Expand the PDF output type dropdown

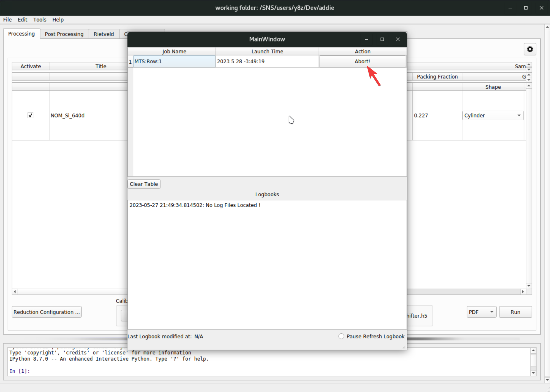point(481,312)
